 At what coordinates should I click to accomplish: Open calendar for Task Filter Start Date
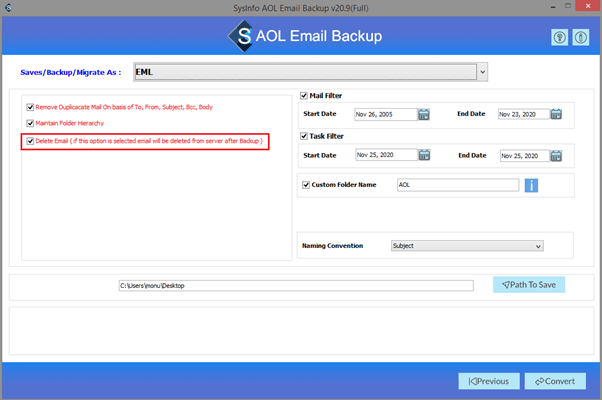click(x=424, y=155)
